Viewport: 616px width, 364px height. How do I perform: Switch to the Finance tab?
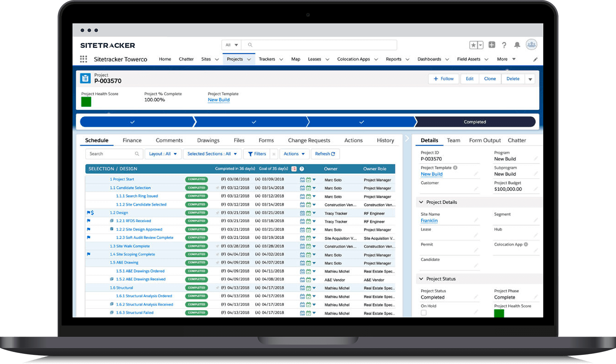132,140
